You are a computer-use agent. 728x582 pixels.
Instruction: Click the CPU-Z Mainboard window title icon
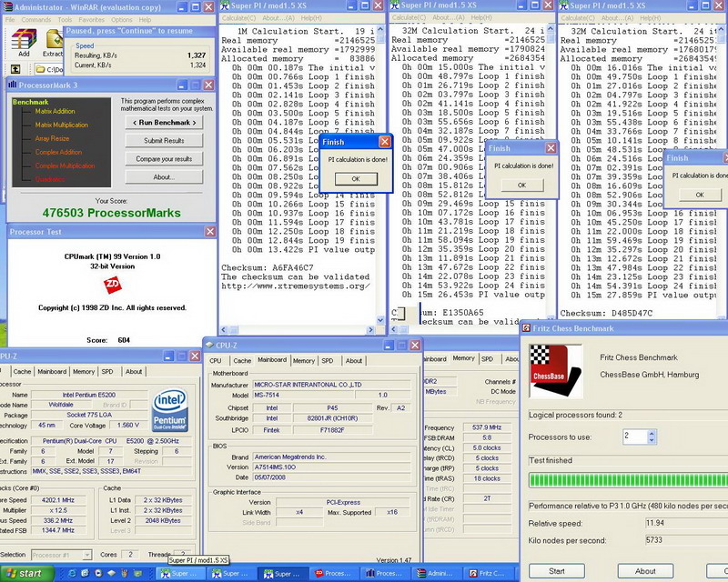209,345
